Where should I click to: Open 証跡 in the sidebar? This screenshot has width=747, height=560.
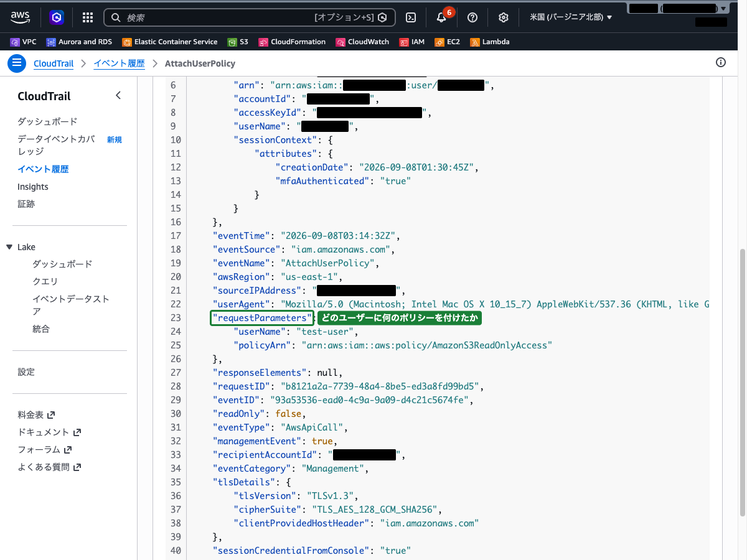pyautogui.click(x=26, y=204)
